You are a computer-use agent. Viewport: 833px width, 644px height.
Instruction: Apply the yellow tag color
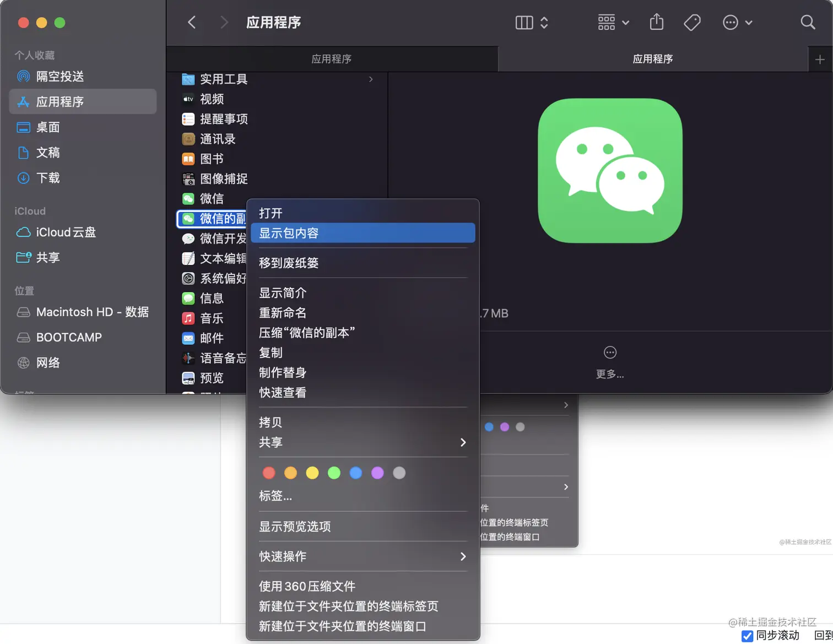[312, 473]
